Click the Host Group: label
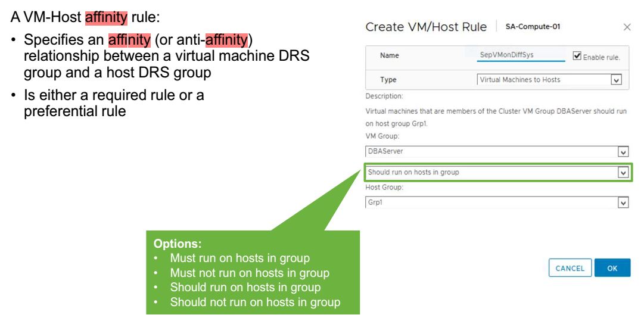The image size is (644, 324). click(384, 187)
